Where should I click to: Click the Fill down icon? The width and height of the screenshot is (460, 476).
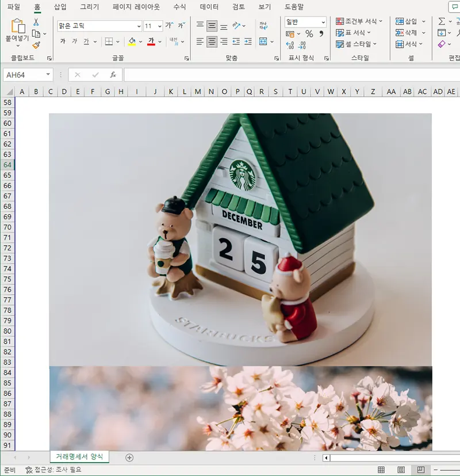(x=442, y=32)
